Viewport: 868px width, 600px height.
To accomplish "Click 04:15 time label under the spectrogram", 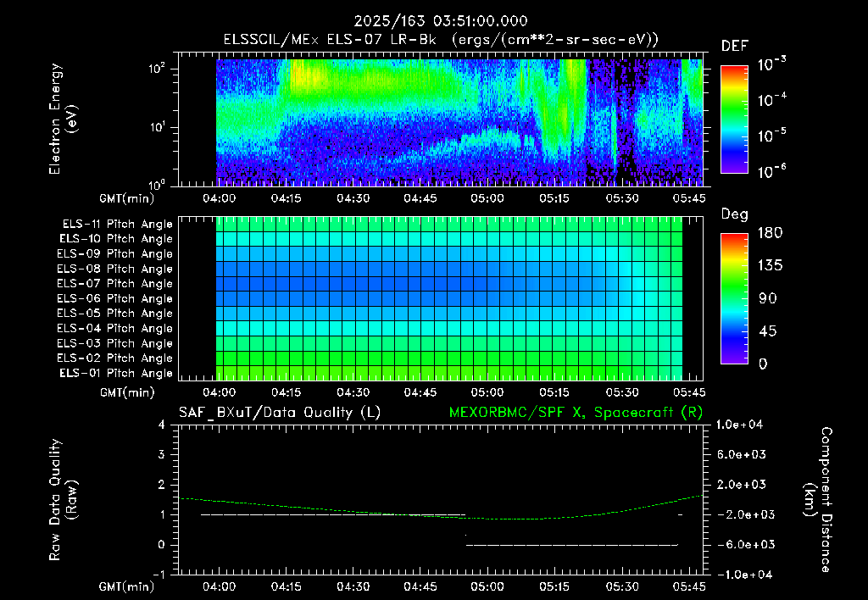I will point(287,198).
